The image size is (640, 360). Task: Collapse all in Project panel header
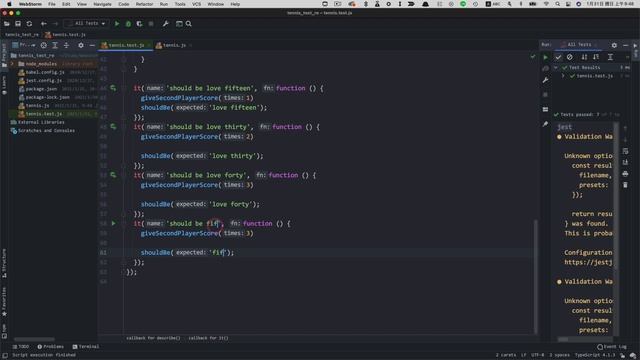pos(66,45)
